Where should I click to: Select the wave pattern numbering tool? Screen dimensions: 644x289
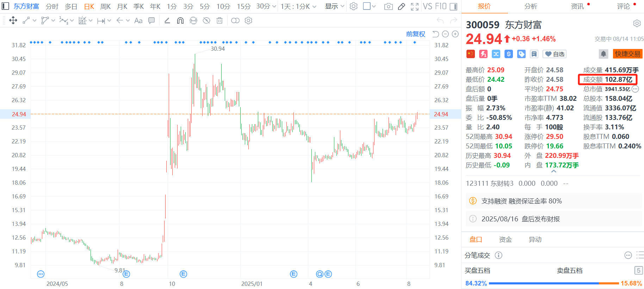tap(63, 20)
